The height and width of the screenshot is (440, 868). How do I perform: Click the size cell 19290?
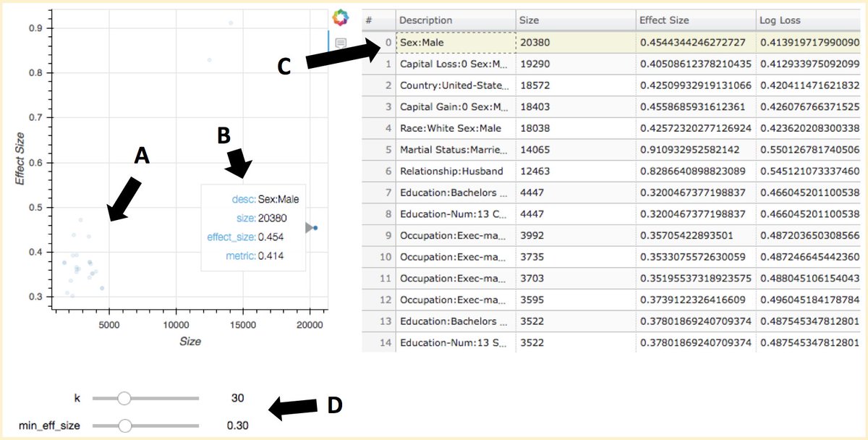coord(575,64)
